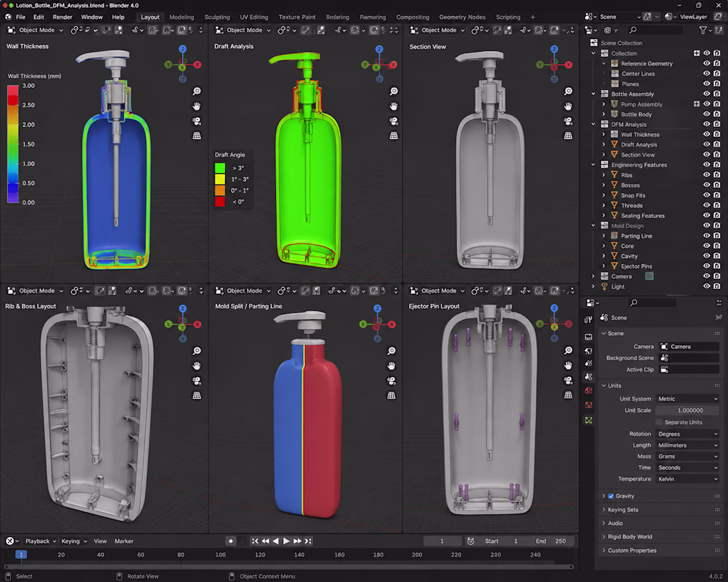This screenshot has height=582, width=728.
Task: Click the Camera object icon in outliner
Action: click(x=604, y=276)
